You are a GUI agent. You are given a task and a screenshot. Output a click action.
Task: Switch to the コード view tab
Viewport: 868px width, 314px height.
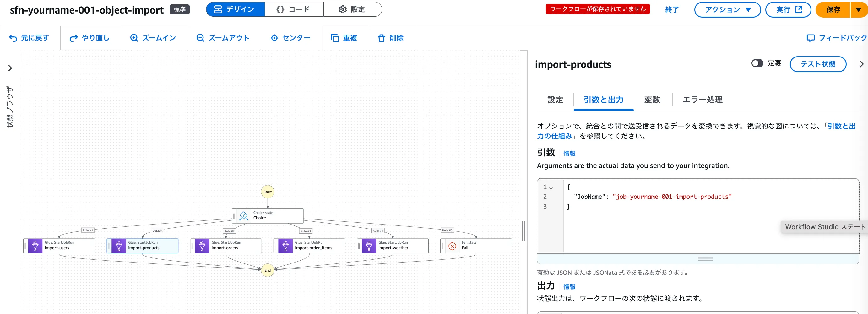[x=294, y=9]
